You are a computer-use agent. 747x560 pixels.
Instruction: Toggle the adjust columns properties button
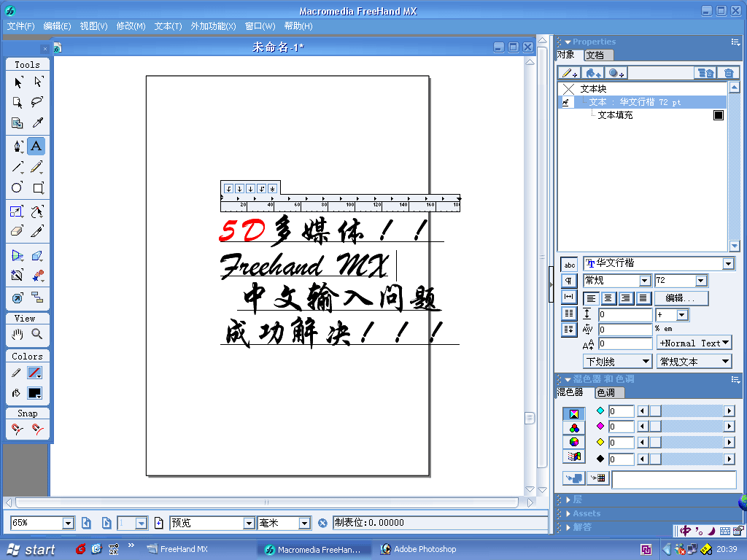tap(569, 329)
